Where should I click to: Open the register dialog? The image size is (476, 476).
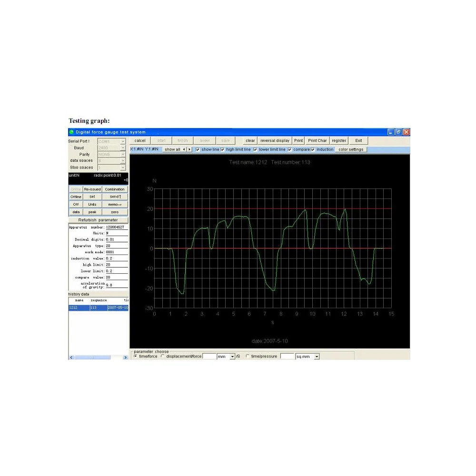[x=339, y=140]
